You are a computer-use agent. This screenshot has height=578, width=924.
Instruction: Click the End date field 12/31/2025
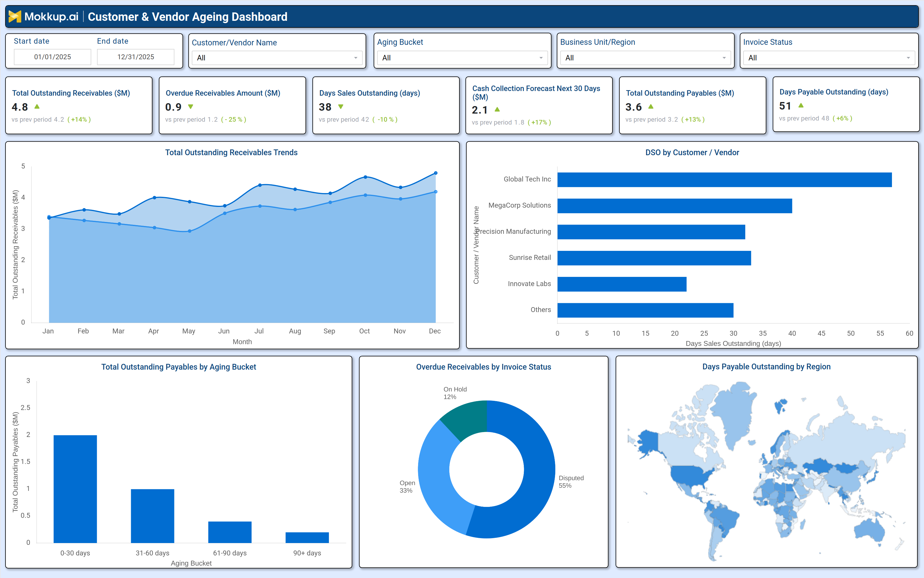pyautogui.click(x=135, y=57)
